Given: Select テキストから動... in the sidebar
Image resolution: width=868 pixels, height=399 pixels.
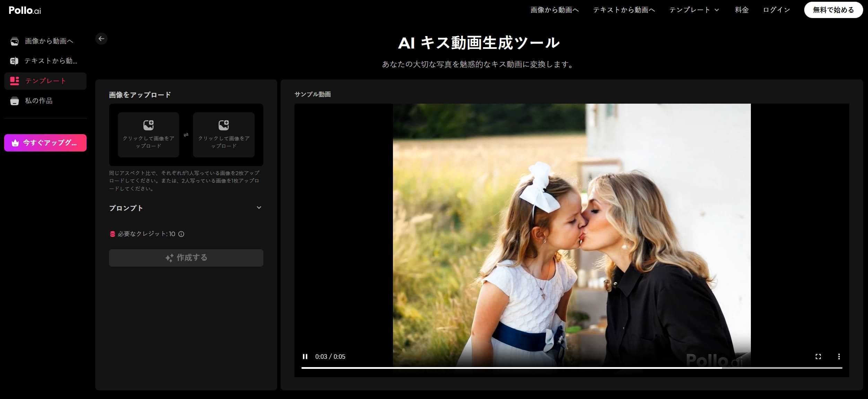Looking at the screenshot, I should [x=45, y=61].
